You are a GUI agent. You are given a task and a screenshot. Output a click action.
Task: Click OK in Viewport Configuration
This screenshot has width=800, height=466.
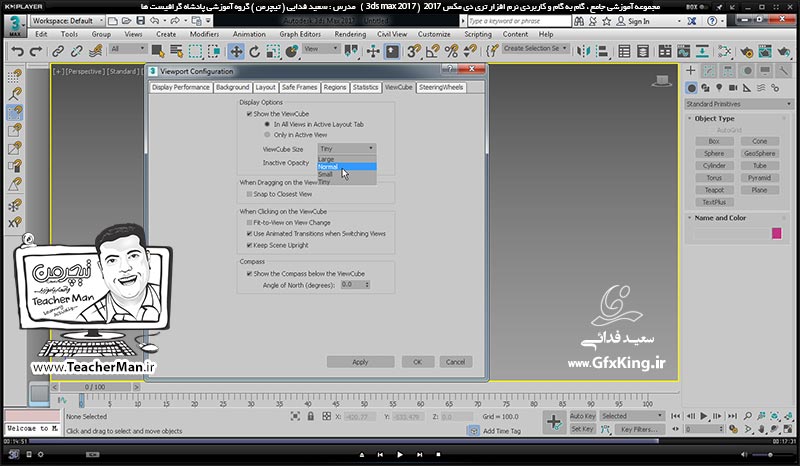pyautogui.click(x=417, y=362)
